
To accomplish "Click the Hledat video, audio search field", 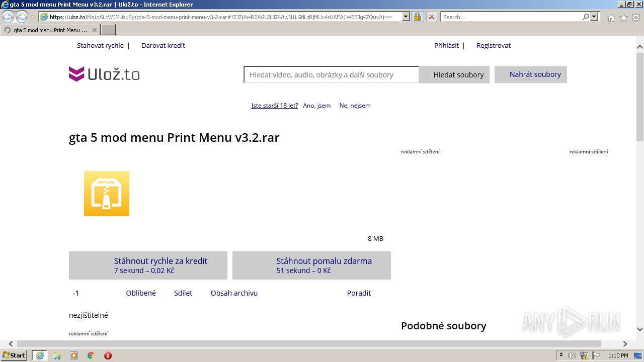I will tap(331, 74).
